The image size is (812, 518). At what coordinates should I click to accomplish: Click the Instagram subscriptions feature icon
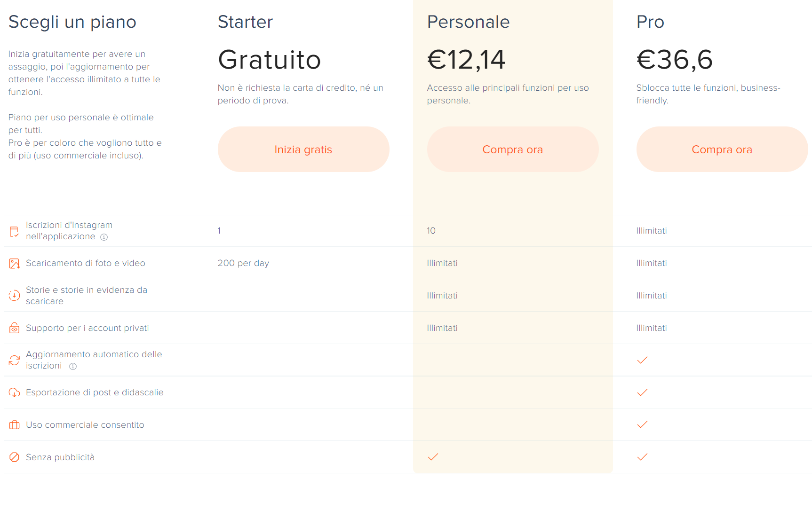pos(14,231)
